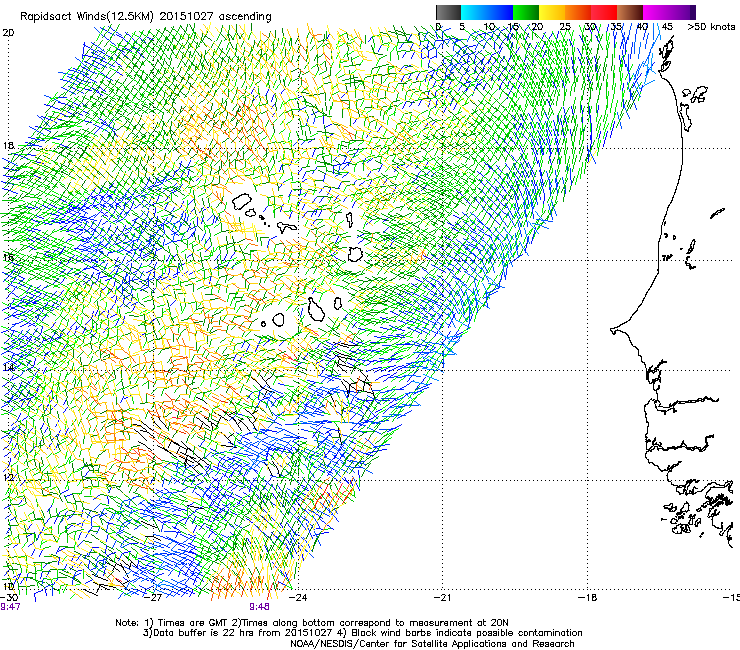Pick the orange 25-30 knots legend swatch

tap(578, 12)
